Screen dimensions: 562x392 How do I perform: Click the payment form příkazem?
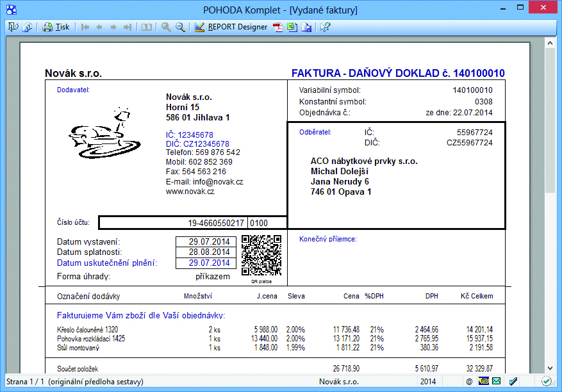pyautogui.click(x=213, y=276)
